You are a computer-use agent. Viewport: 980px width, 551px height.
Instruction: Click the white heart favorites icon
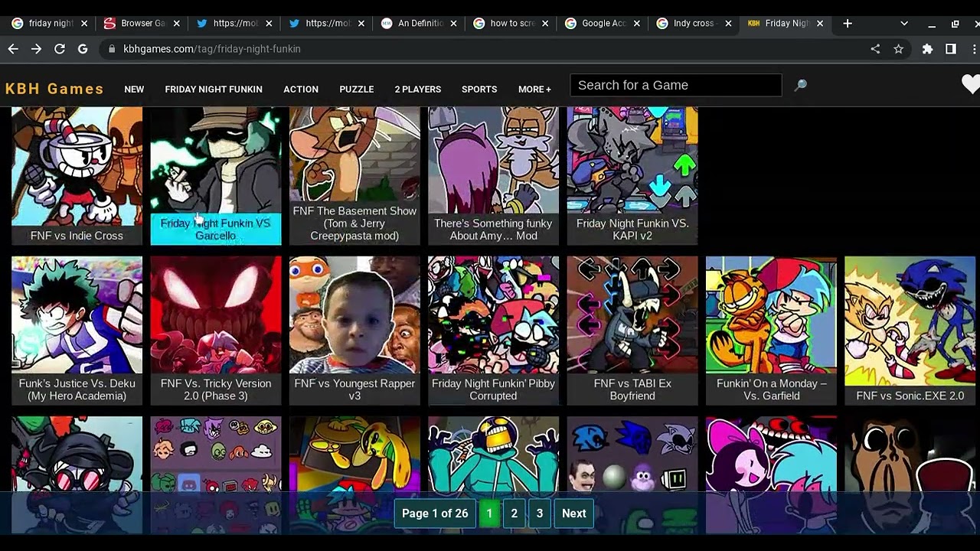coord(971,84)
